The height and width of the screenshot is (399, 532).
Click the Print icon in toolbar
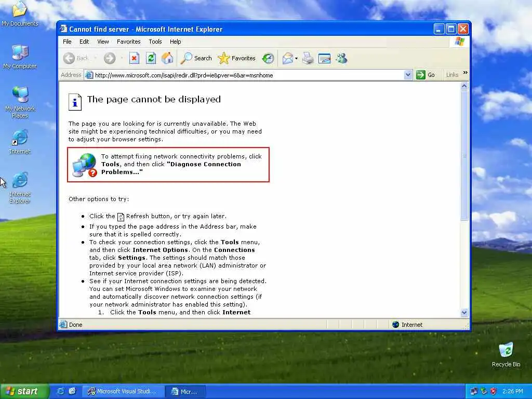coord(308,58)
